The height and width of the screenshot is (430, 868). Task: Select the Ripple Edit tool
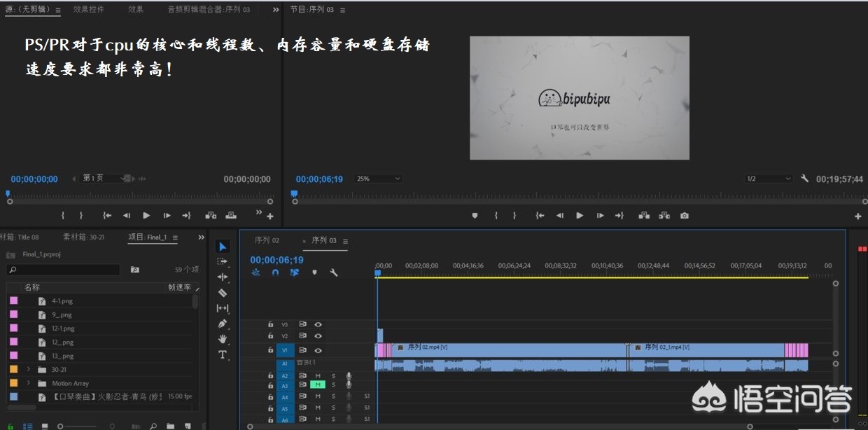[223, 277]
